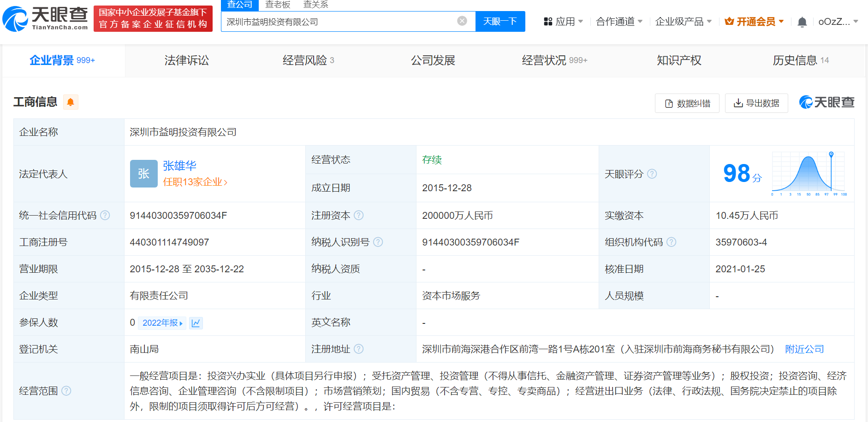Click the 导出数据 button
The height and width of the screenshot is (422, 868).
tap(756, 103)
